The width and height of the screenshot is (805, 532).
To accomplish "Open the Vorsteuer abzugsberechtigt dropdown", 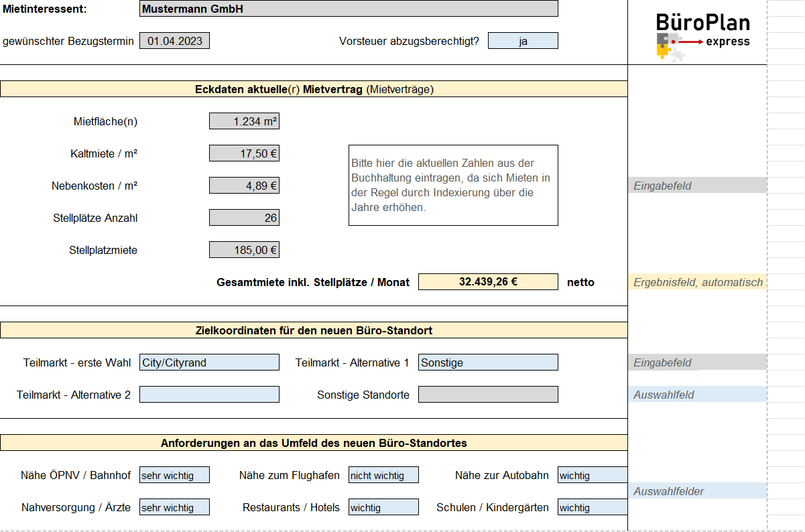I will [523, 41].
